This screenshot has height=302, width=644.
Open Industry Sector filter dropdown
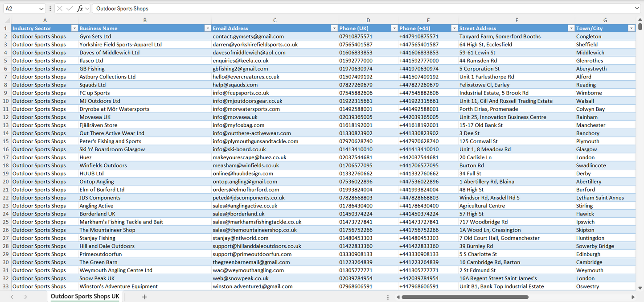coord(74,28)
